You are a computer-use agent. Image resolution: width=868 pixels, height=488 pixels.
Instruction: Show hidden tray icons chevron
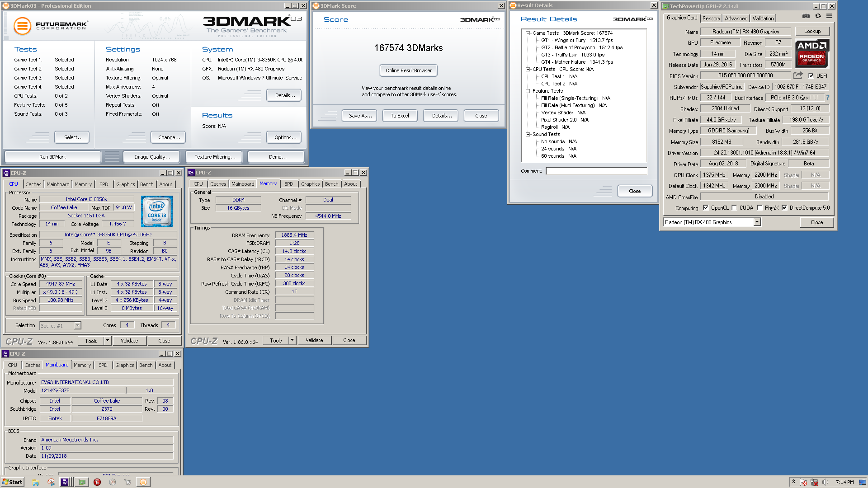coord(793,482)
